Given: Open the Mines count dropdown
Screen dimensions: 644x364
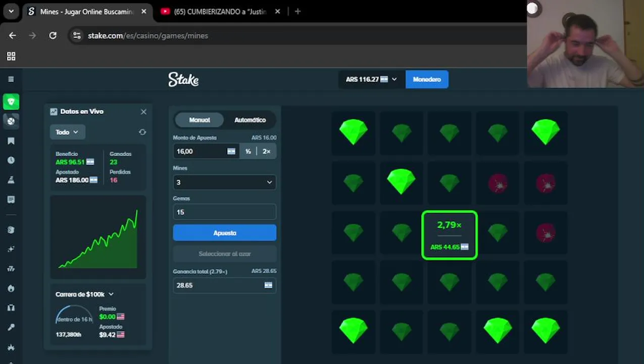Looking at the screenshot, I should pyautogui.click(x=224, y=182).
